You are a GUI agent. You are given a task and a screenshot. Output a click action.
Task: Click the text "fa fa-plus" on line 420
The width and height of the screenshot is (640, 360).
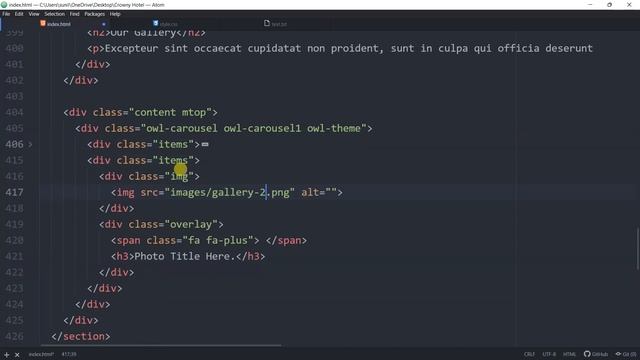pyautogui.click(x=218, y=240)
